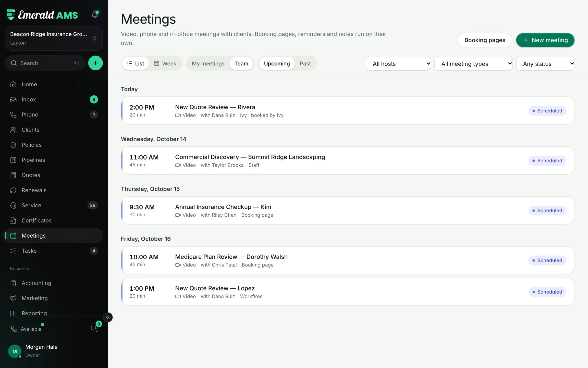Switch to Week view
The image size is (588, 368).
pos(165,64)
